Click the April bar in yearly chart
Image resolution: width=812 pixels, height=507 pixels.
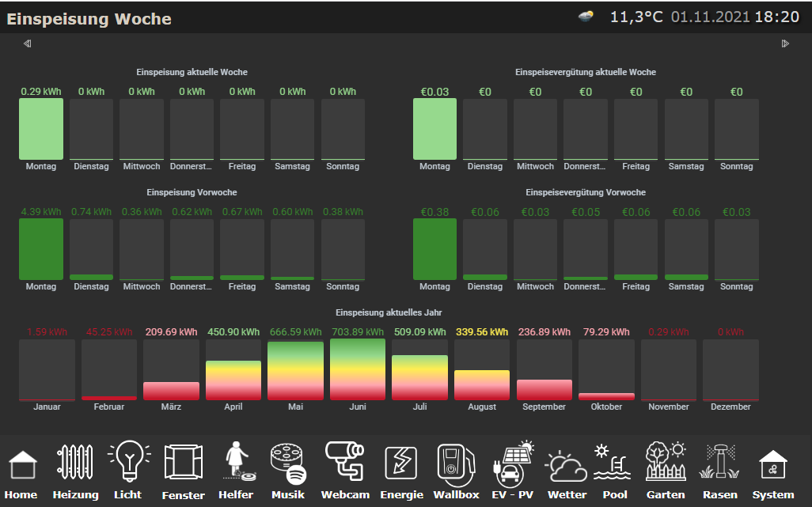point(233,380)
